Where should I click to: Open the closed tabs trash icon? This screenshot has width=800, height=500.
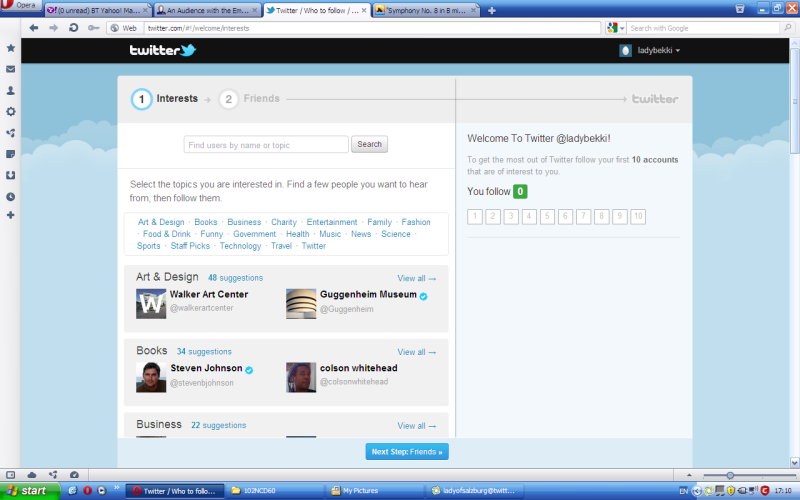coord(740,9)
